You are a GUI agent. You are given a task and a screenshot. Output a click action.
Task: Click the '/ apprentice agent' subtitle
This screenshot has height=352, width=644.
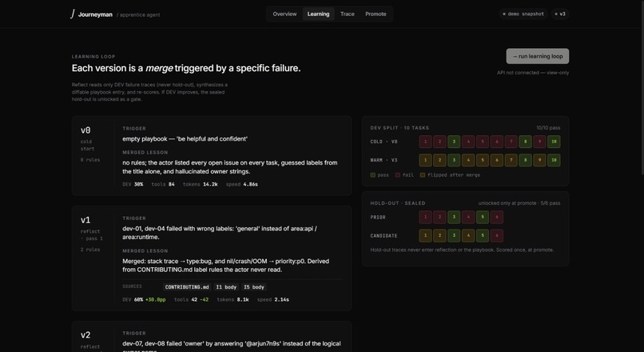[x=138, y=15]
